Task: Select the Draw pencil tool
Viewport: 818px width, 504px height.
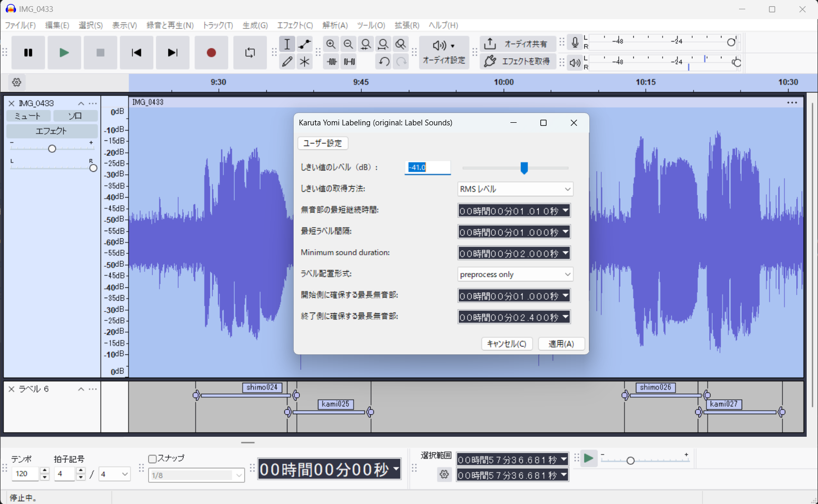Action: [x=287, y=61]
